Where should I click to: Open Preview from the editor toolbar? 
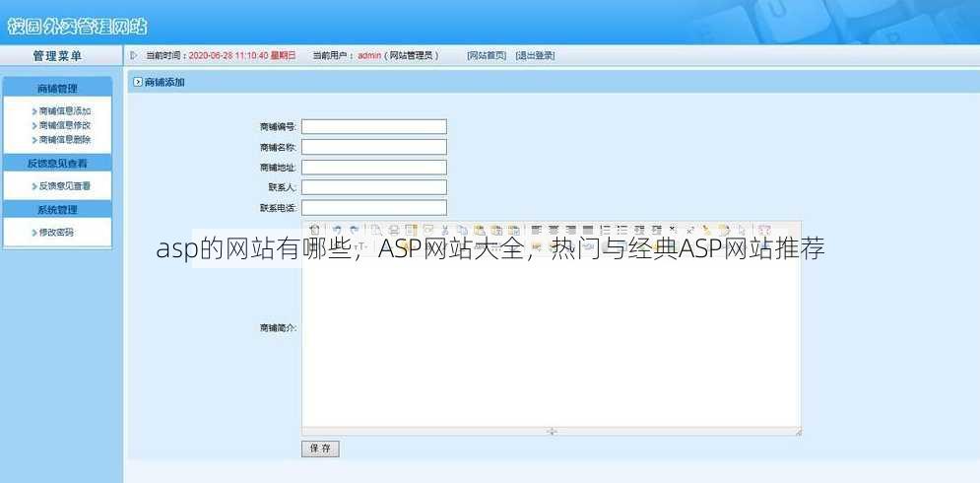(x=377, y=231)
